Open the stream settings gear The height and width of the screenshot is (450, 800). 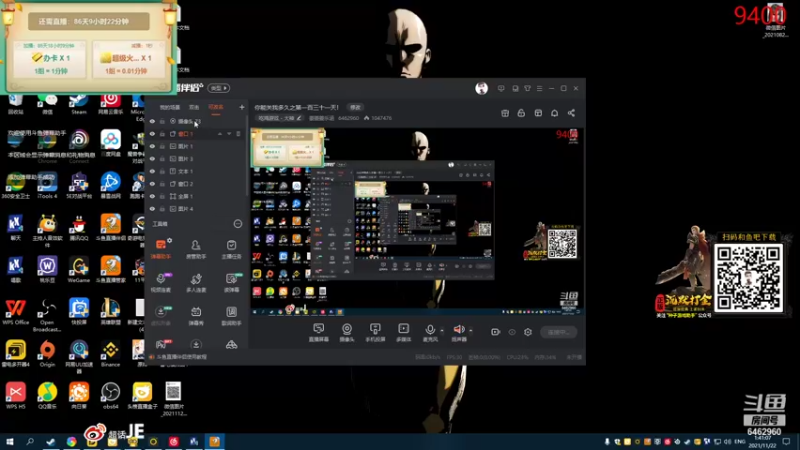(528, 332)
